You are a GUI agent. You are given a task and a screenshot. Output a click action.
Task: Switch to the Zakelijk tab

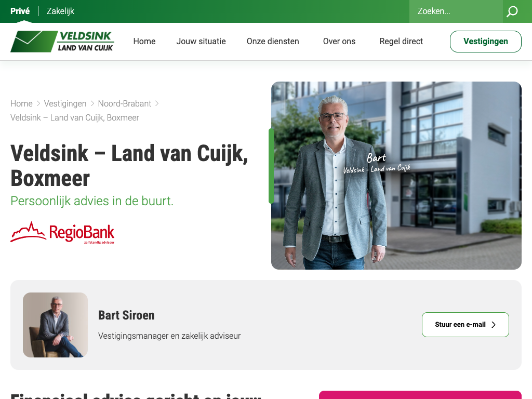coord(60,11)
